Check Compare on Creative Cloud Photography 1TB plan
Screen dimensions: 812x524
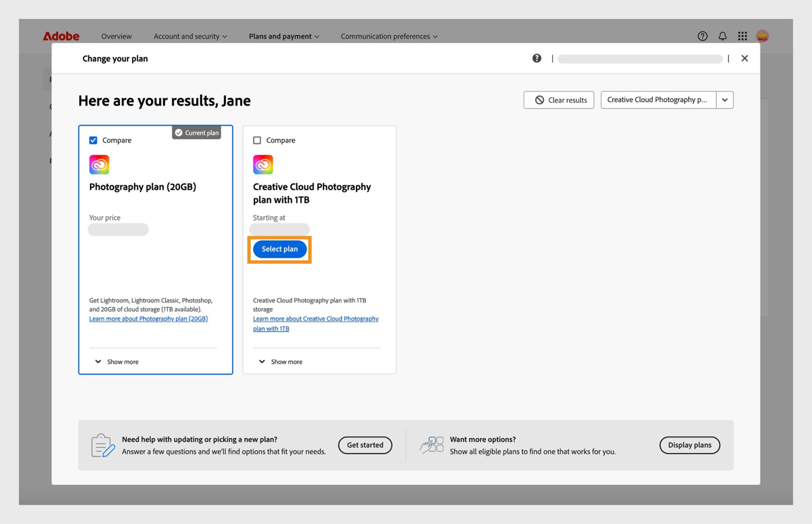[257, 140]
